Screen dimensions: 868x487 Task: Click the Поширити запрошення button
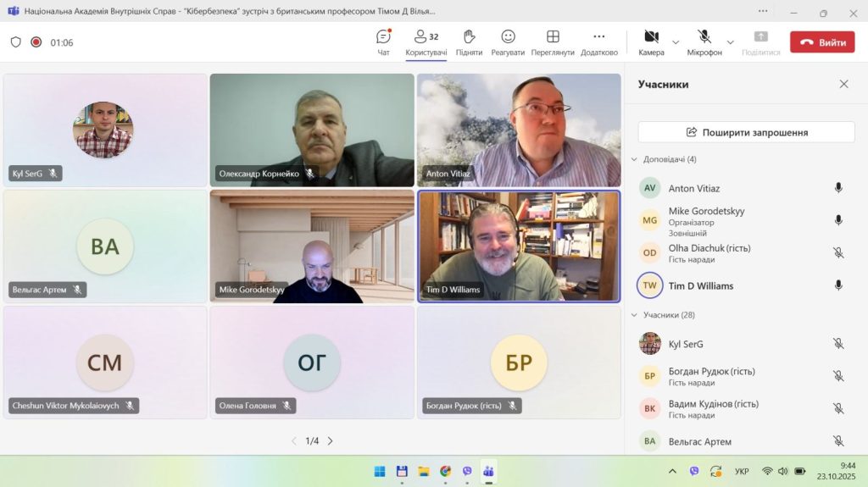[746, 132]
